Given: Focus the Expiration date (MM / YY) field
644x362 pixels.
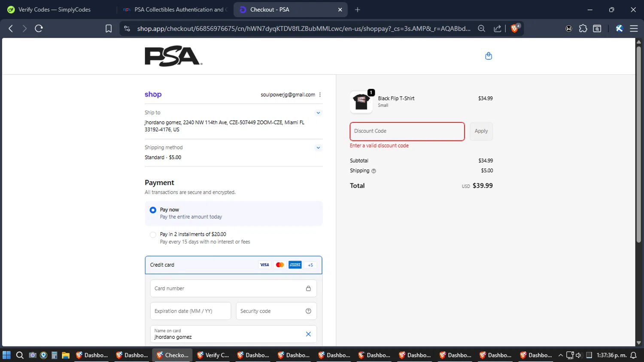Looking at the screenshot, I should [x=191, y=311].
